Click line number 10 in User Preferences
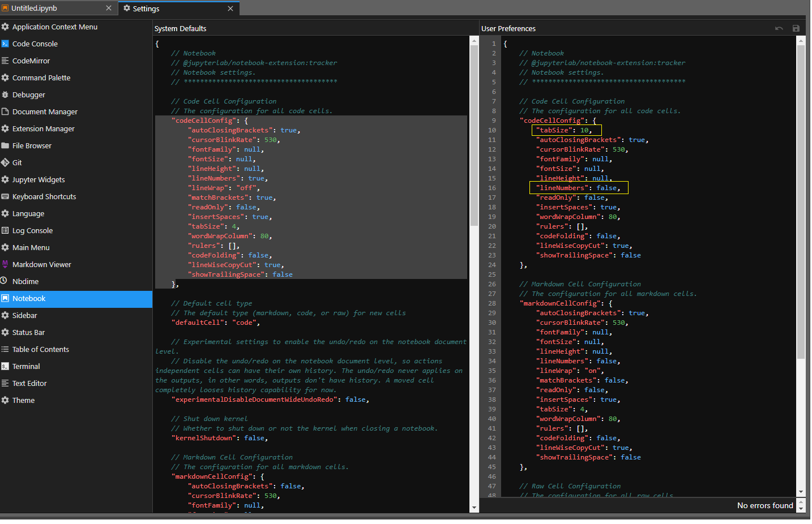812x524 pixels. 492,130
